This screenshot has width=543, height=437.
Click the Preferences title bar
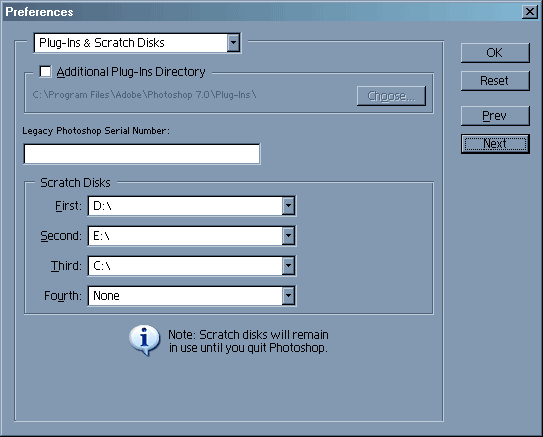(262, 12)
